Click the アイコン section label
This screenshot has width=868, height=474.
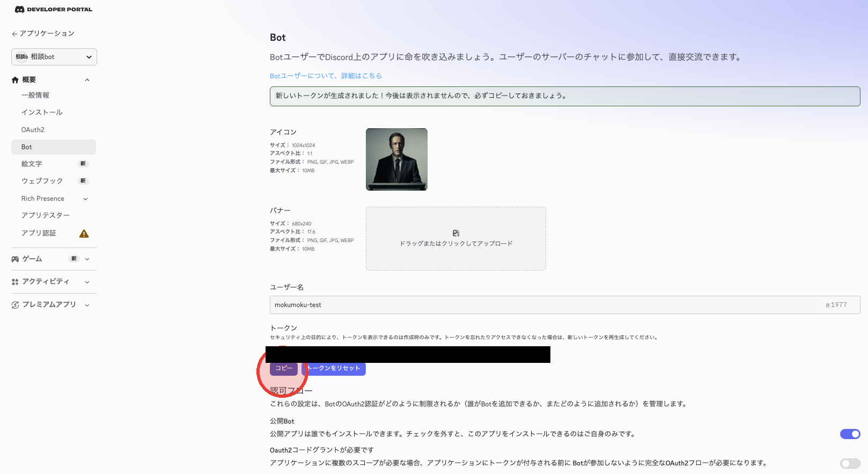[283, 132]
